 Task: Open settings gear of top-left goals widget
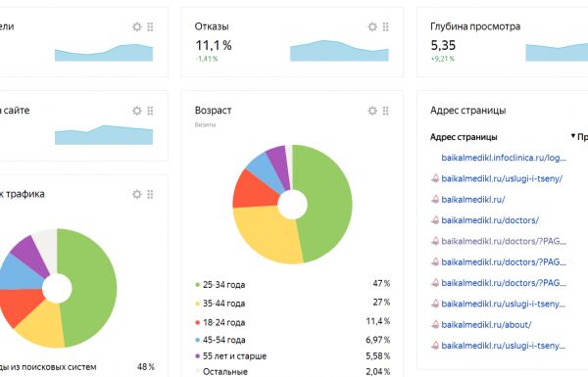pos(137,26)
